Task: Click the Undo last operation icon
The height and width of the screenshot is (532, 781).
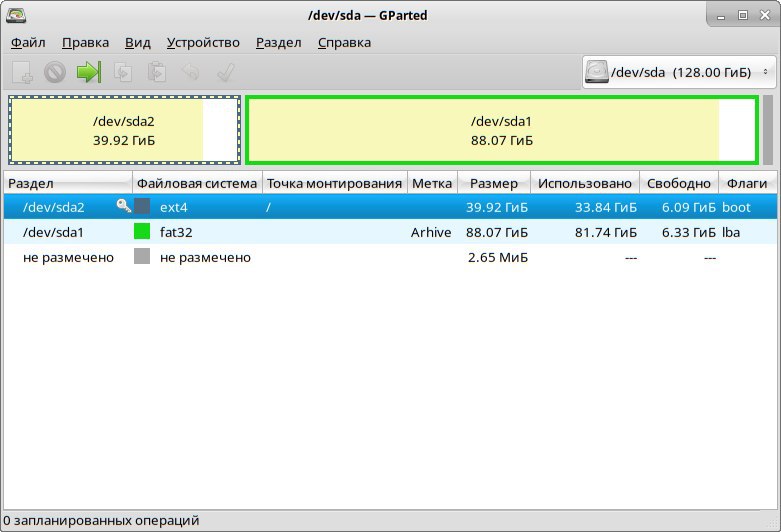Action: [x=191, y=72]
